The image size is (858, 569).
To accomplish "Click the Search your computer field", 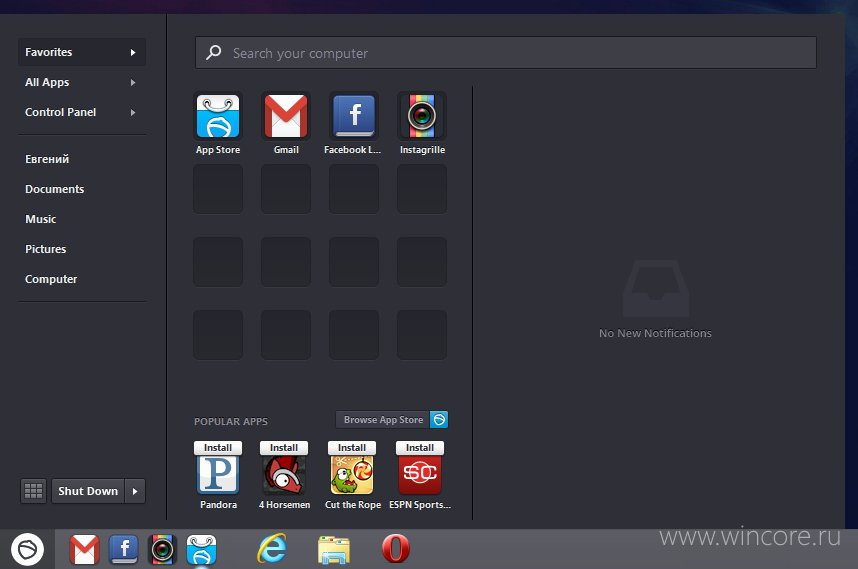I will tap(506, 53).
